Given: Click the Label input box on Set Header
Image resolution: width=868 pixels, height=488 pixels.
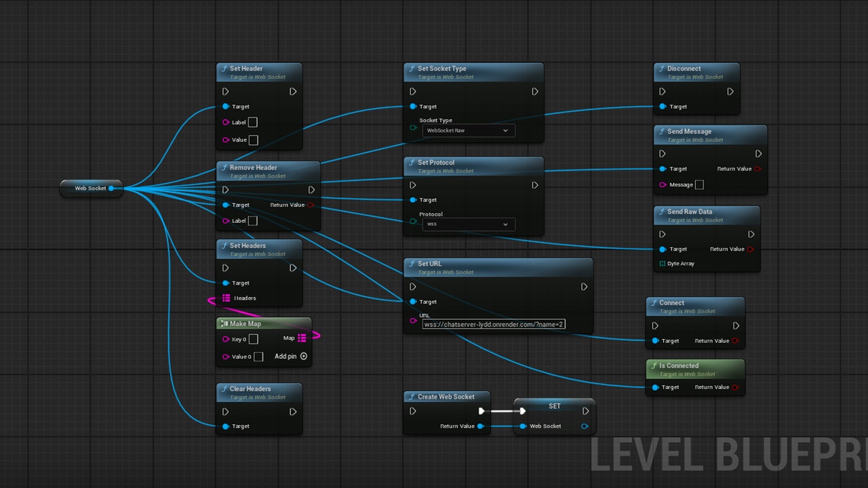Looking at the screenshot, I should tap(252, 123).
